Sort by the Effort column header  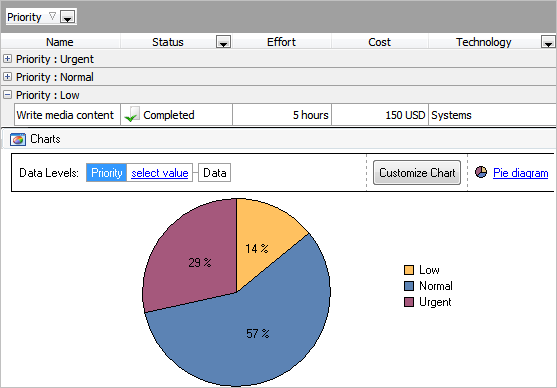point(281,42)
